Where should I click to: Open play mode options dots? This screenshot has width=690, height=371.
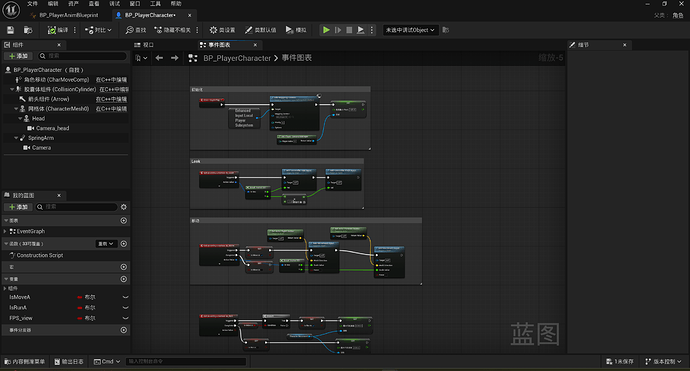(372, 30)
